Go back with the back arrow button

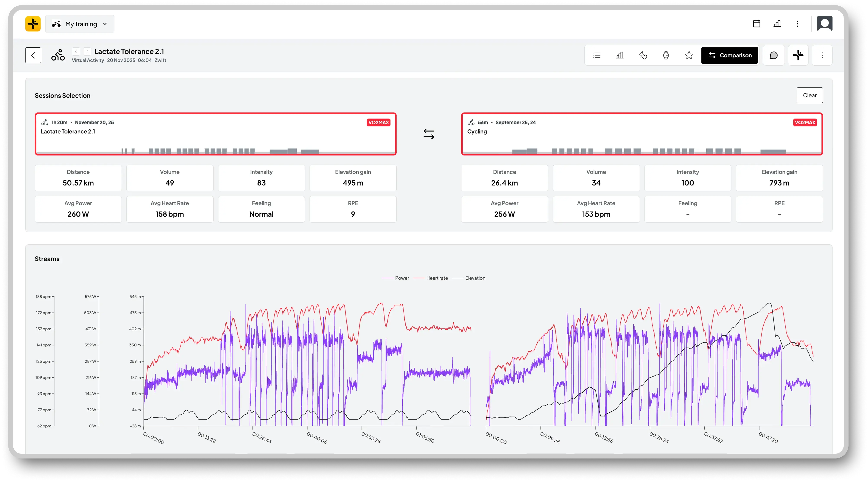(x=33, y=55)
